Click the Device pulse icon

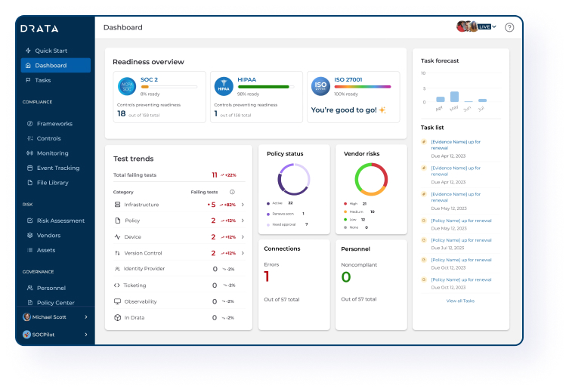(x=117, y=237)
